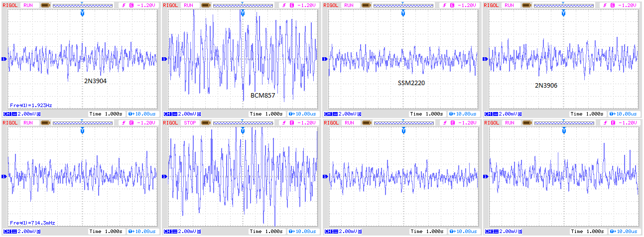Viewport: 644px width, 237px height.
Task: Click the rising-edge trigger icon in the BCM857 panel
Action: tap(284, 5)
